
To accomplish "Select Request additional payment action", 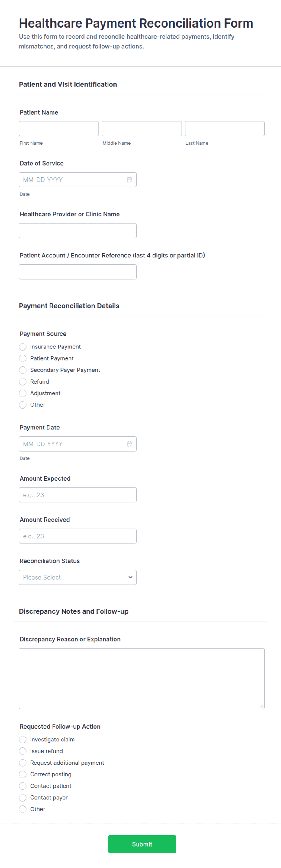I will (23, 763).
